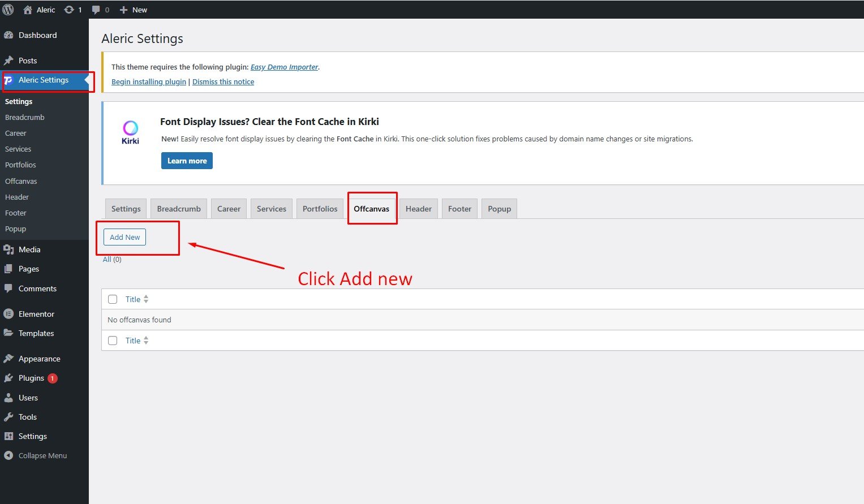Click the Add New button

[124, 237]
